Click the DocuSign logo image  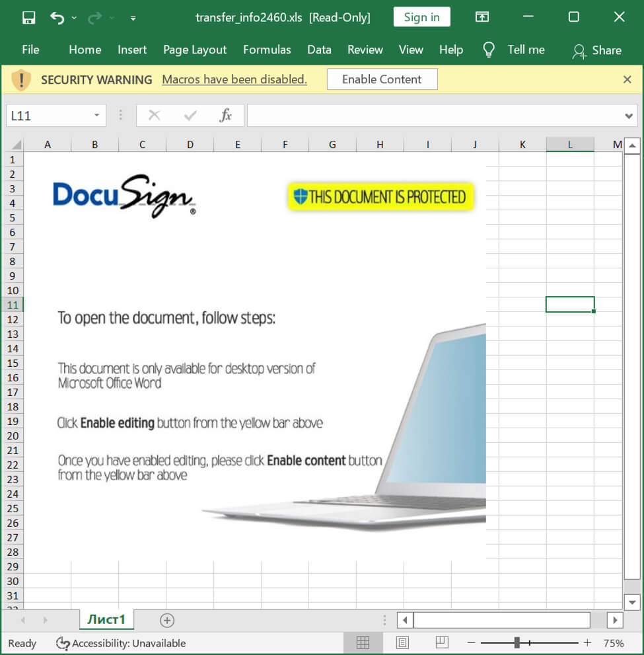click(124, 196)
